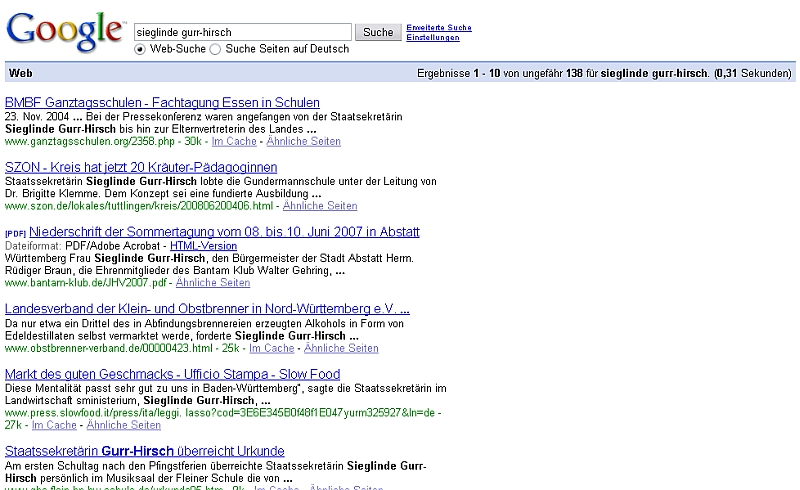Show similar pages for szon.de result
This screenshot has height=490, width=800.
[x=320, y=206]
